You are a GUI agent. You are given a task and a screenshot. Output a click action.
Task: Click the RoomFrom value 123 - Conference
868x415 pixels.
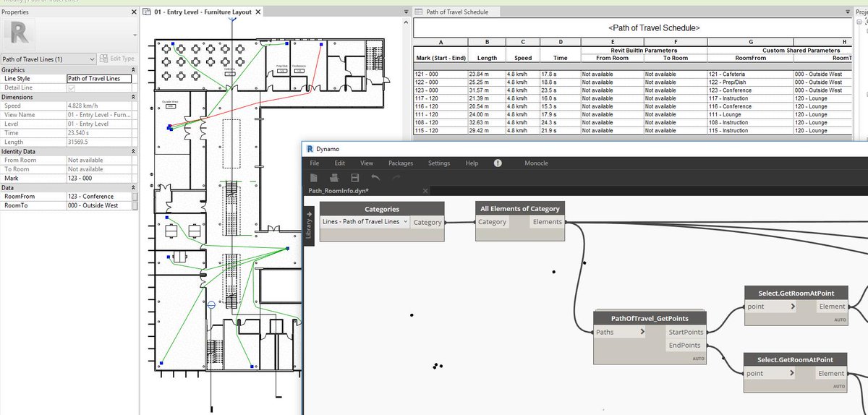point(99,197)
